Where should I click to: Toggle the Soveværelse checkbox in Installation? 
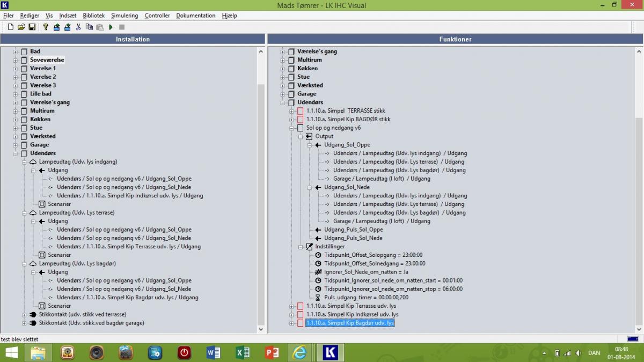(x=24, y=60)
